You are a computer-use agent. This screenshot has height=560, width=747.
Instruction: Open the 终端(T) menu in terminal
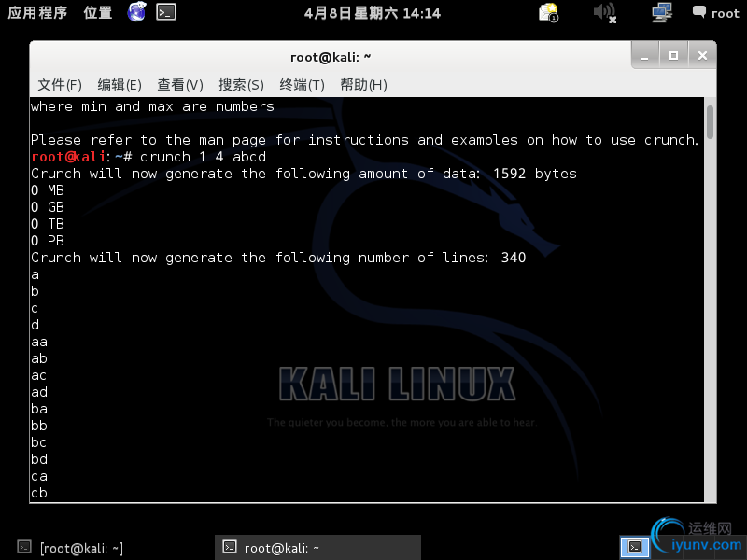302,85
